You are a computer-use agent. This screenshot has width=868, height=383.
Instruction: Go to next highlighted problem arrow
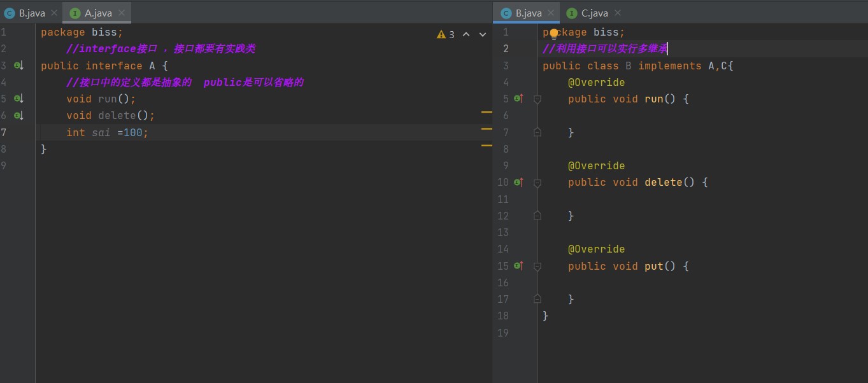coord(483,34)
